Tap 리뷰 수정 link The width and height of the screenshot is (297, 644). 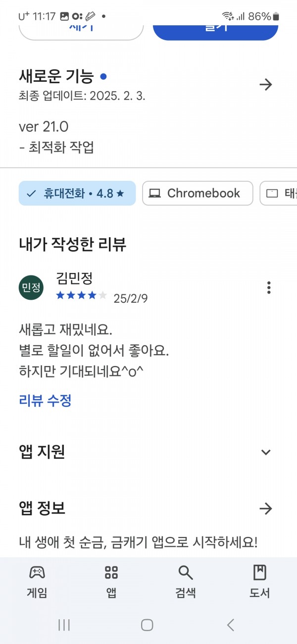[x=45, y=400]
